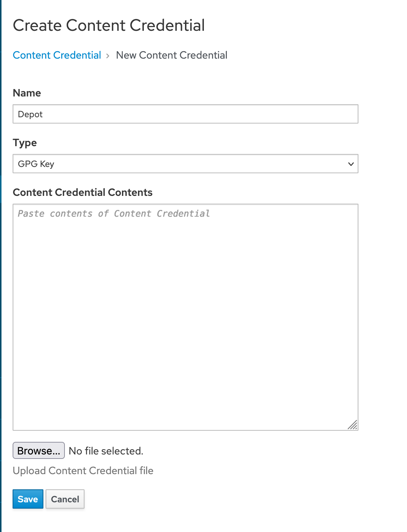Click the Name field label

coord(27,93)
